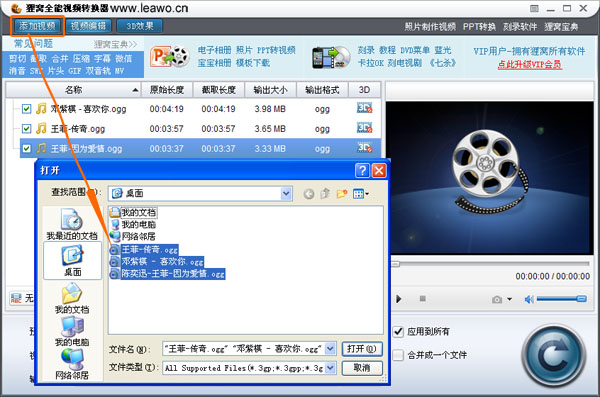600x397 pixels.
Task: Open 照片制作视频 in top menu
Action: [430, 27]
